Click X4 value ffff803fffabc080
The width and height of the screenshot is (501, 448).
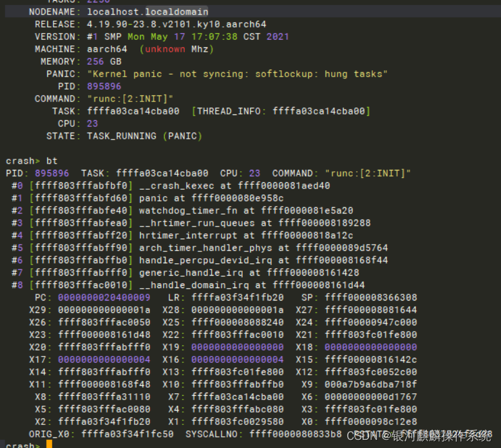(x=237, y=409)
